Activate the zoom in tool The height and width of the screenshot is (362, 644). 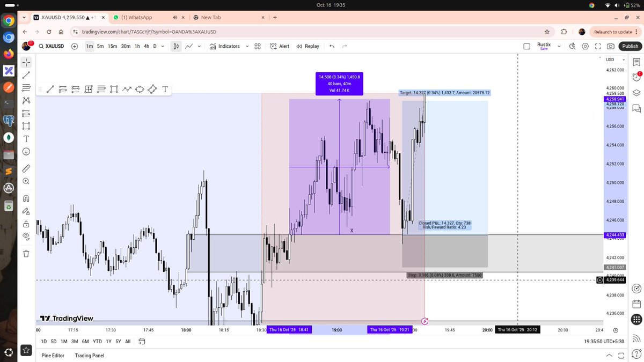(x=26, y=181)
